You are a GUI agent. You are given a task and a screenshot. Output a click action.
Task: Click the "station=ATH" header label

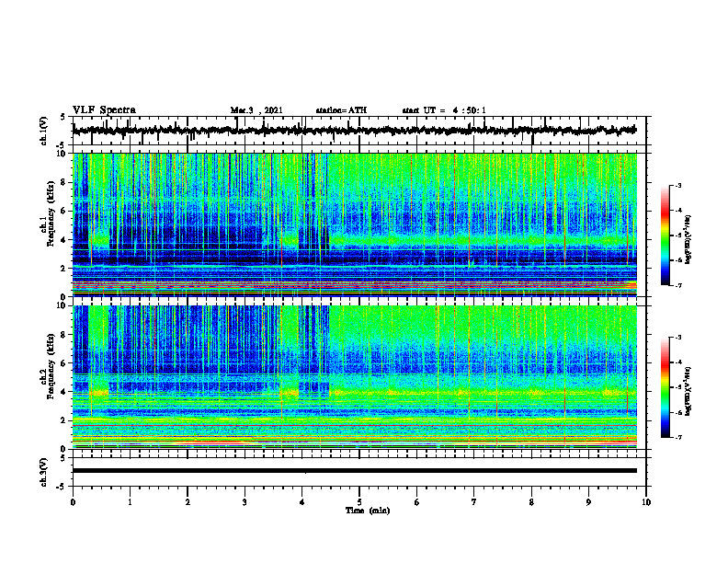coord(341,110)
